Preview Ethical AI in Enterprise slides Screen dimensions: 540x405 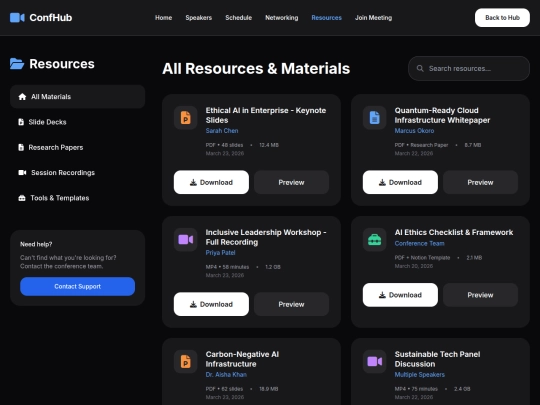coord(291,182)
